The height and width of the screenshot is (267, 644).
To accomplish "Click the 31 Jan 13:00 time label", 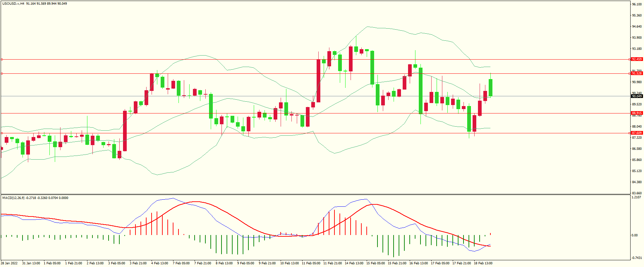I will [31, 263].
